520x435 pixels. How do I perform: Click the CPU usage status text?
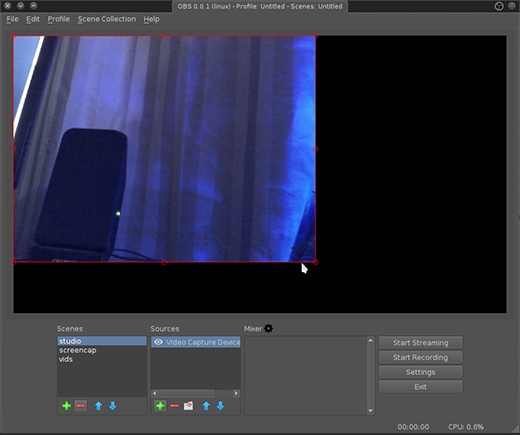[x=466, y=427]
